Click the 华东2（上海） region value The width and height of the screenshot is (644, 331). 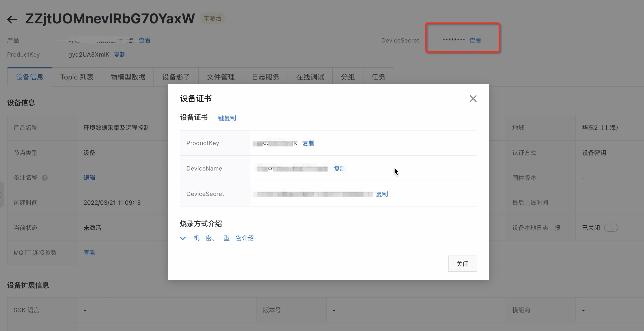coord(600,128)
